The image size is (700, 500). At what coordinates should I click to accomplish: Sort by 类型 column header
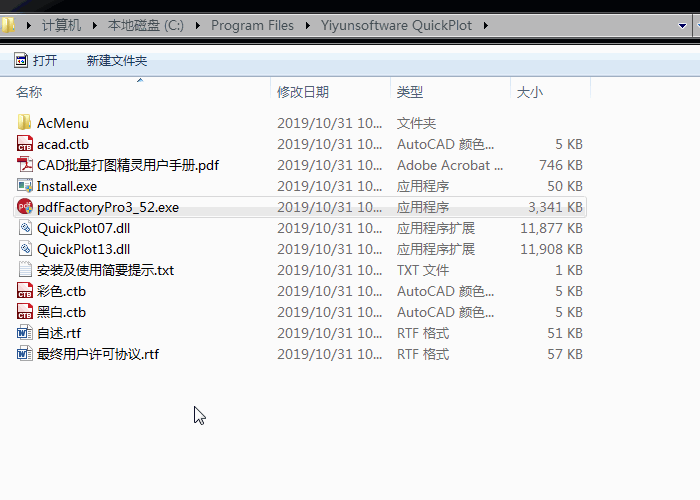coord(409,92)
